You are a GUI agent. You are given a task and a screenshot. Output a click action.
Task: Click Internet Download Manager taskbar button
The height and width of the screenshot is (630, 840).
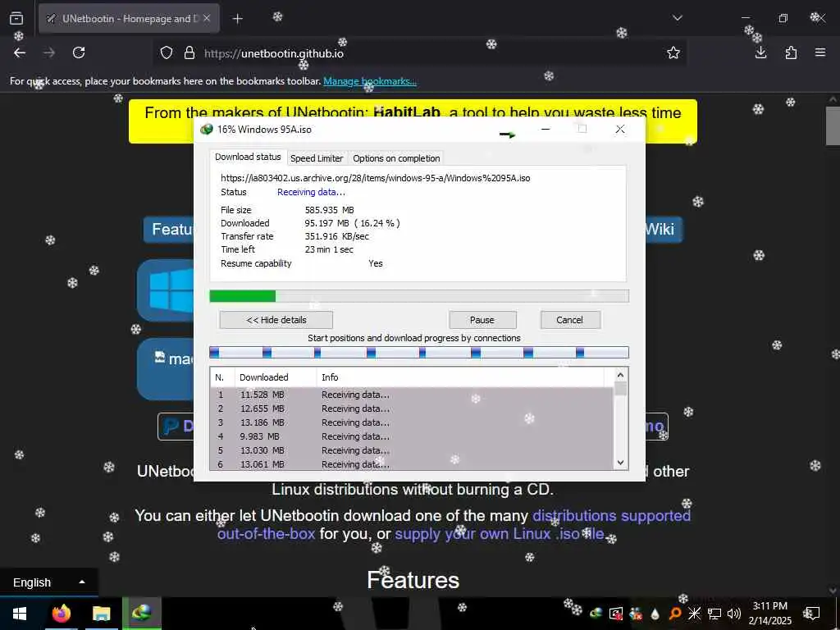pyautogui.click(x=142, y=614)
